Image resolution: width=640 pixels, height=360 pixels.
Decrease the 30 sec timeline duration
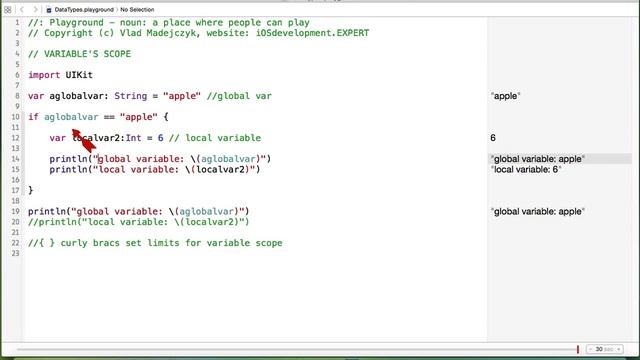click(590, 349)
